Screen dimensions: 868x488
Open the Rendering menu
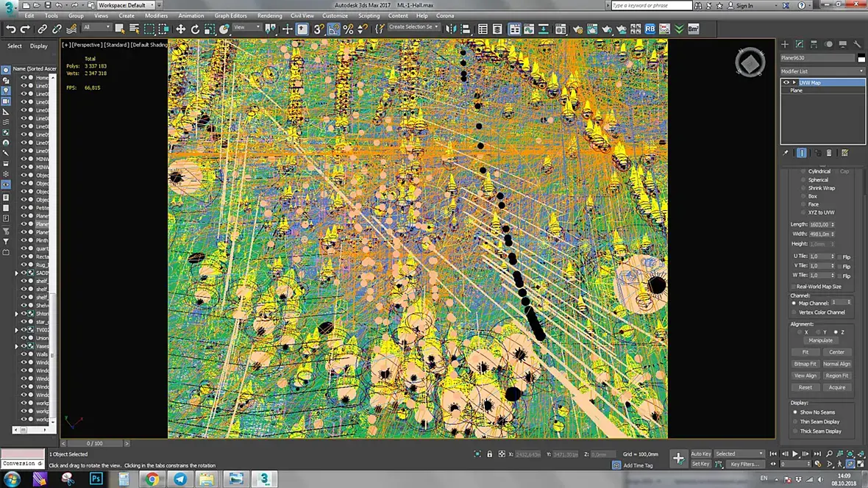click(x=269, y=16)
